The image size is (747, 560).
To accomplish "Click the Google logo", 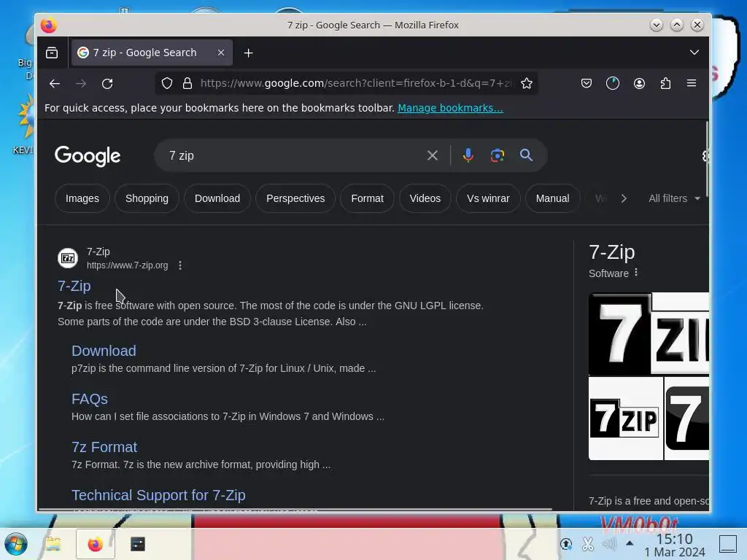I will (88, 156).
